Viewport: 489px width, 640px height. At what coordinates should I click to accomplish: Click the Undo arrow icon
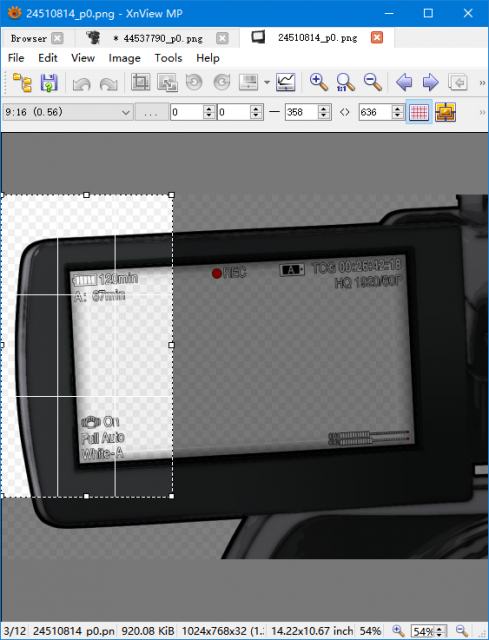(82, 83)
